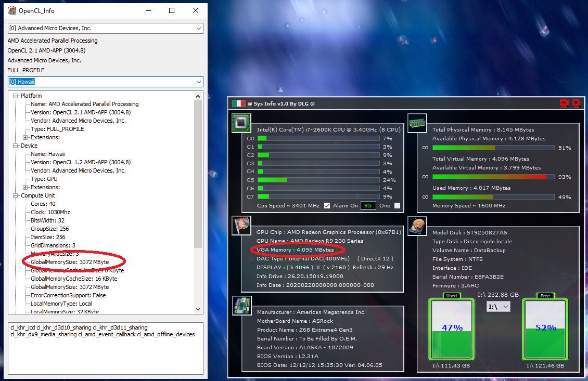
Task: Expand the Extensions node under Device
Action: pos(25,187)
